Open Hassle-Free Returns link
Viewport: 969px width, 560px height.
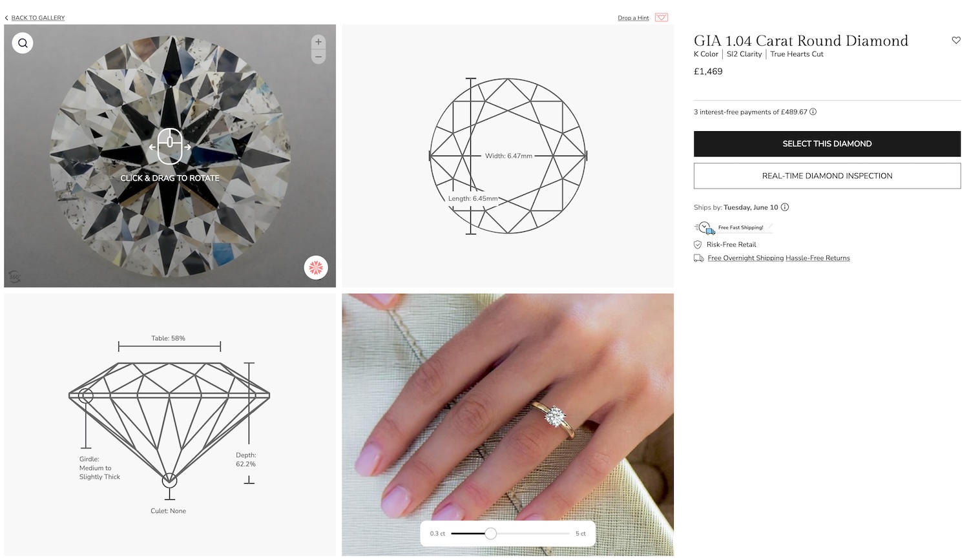tap(818, 258)
